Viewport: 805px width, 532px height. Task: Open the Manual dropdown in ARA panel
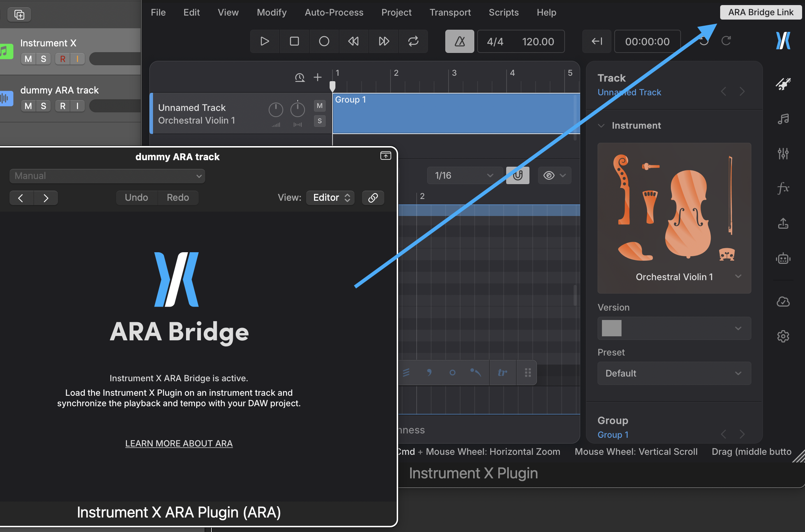[x=107, y=176]
